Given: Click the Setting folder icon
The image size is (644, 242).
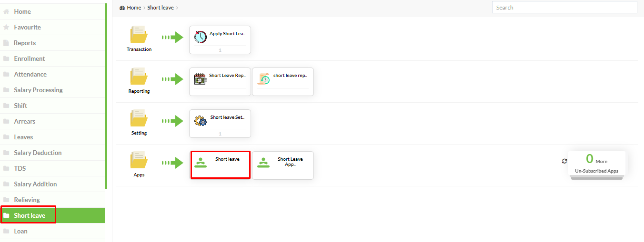Looking at the screenshot, I should pyautogui.click(x=139, y=119).
